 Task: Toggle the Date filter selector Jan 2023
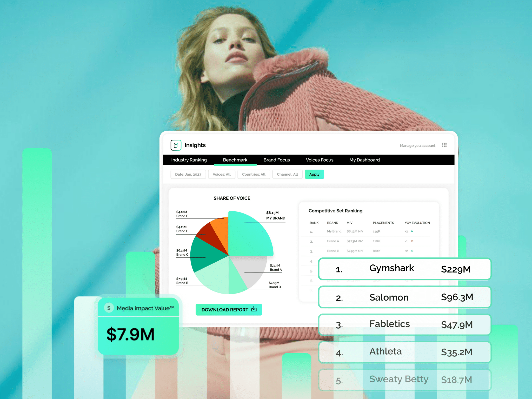coord(188,175)
